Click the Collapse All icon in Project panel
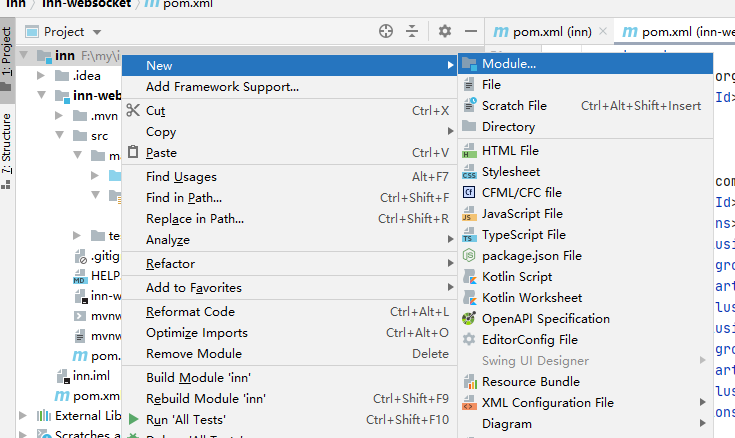The width and height of the screenshot is (735, 438). click(412, 31)
